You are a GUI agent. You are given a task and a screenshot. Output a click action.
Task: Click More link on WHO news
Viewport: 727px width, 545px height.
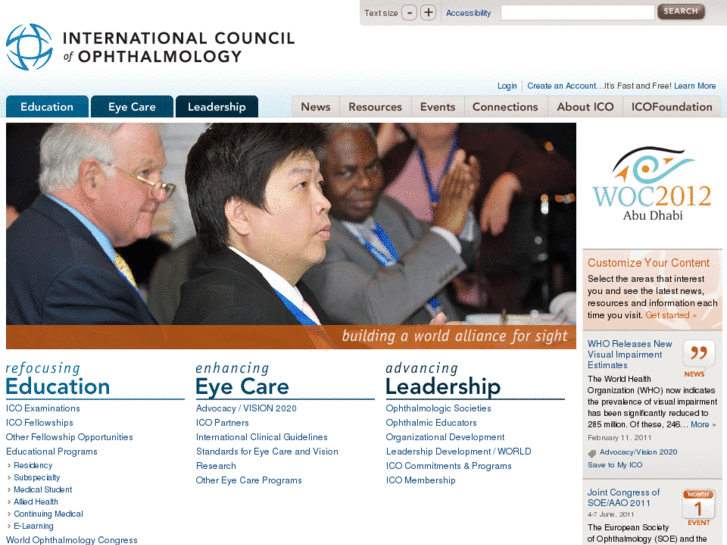pos(703,424)
